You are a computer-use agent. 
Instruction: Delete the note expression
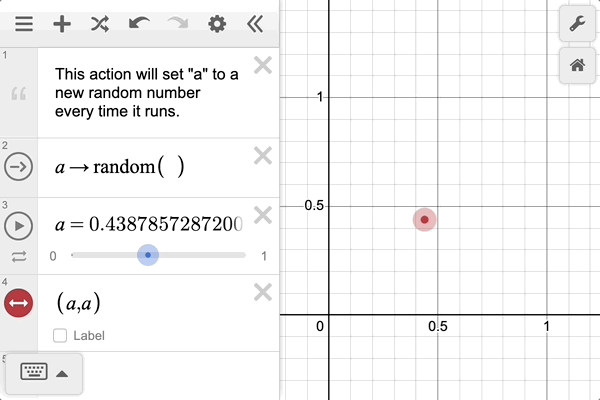pos(263,66)
